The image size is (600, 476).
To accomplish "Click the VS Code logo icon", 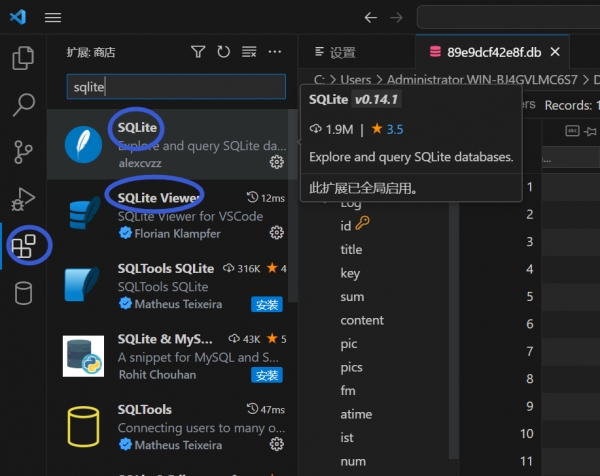I will [x=18, y=17].
